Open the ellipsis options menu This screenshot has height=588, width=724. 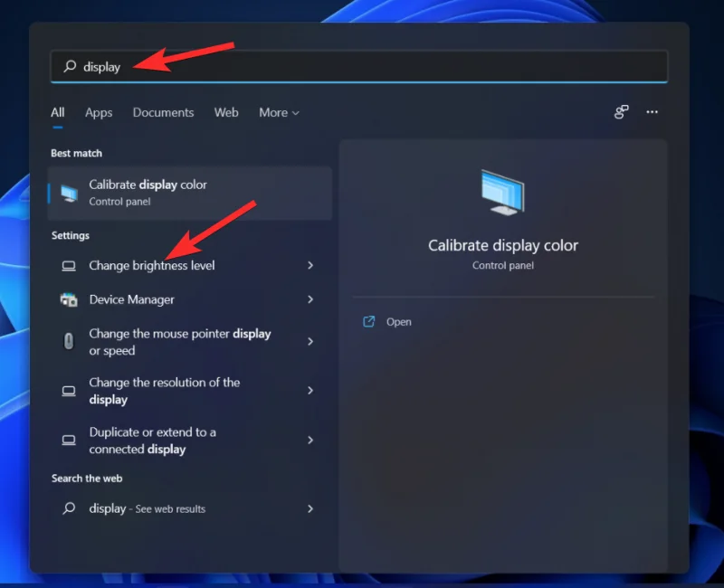[x=652, y=111]
